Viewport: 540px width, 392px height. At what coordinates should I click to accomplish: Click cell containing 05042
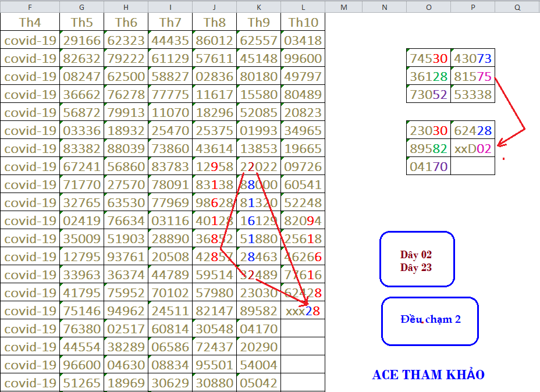pyautogui.click(x=258, y=383)
